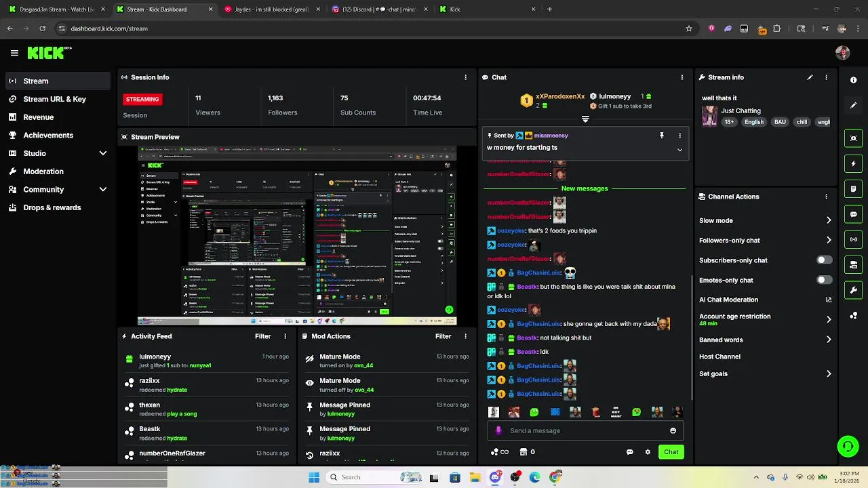Open Channel Actions three-dot options
Viewport: 868px width, 488px height.
[x=826, y=197]
